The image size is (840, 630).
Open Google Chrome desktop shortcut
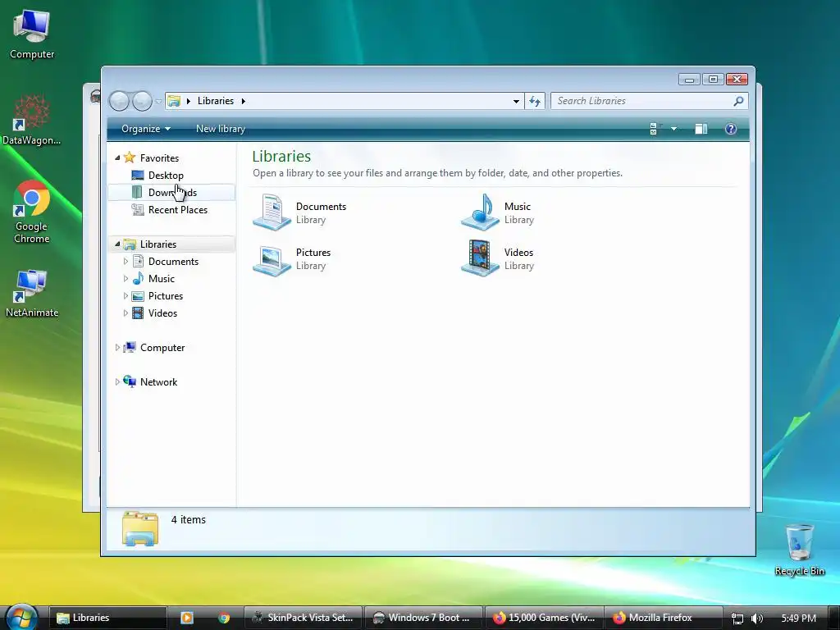32,212
